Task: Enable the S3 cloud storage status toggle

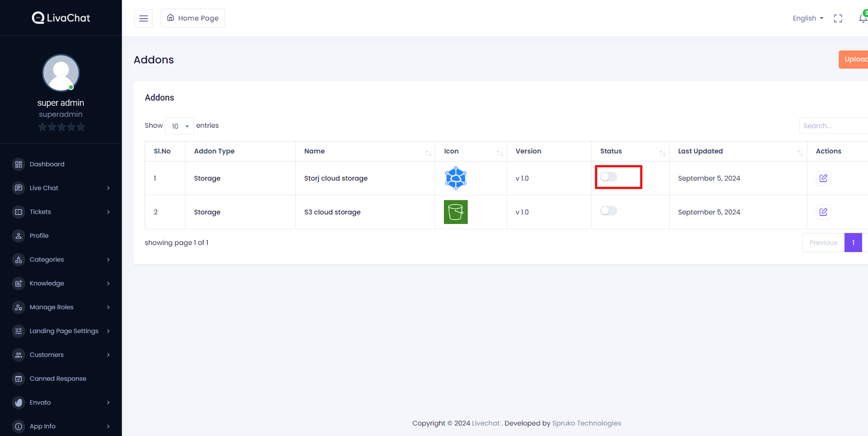Action: pyautogui.click(x=609, y=211)
